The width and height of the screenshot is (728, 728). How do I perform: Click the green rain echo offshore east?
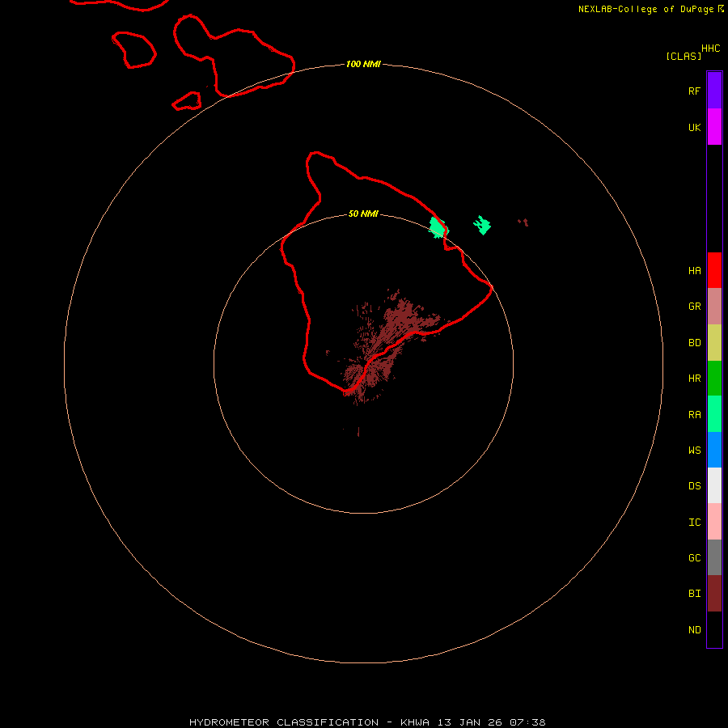(482, 225)
